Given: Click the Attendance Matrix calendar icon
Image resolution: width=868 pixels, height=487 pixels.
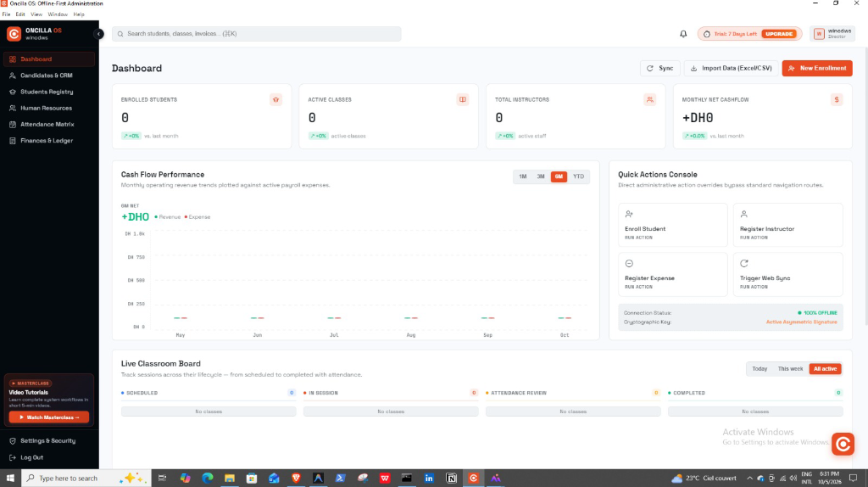Looking at the screenshot, I should click(13, 125).
